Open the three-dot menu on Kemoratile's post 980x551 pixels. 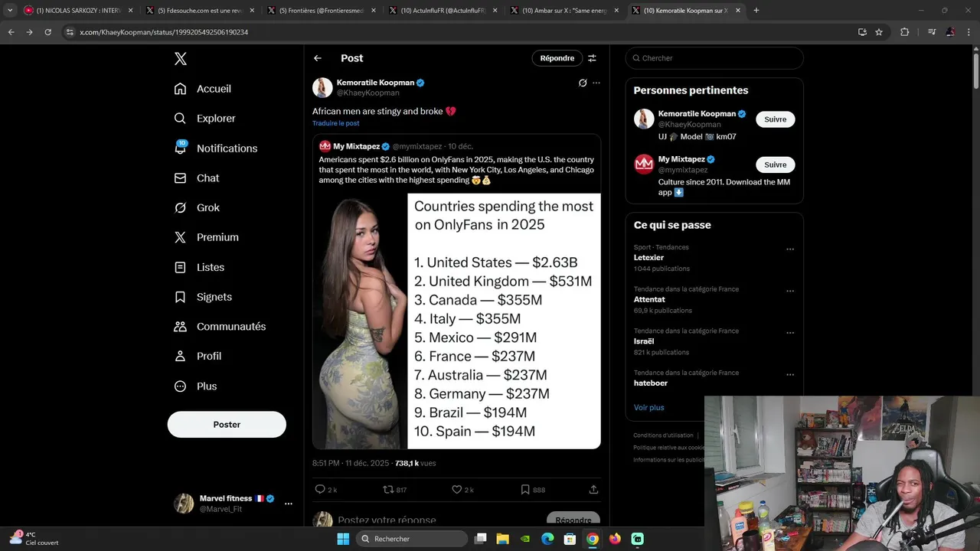[596, 83]
